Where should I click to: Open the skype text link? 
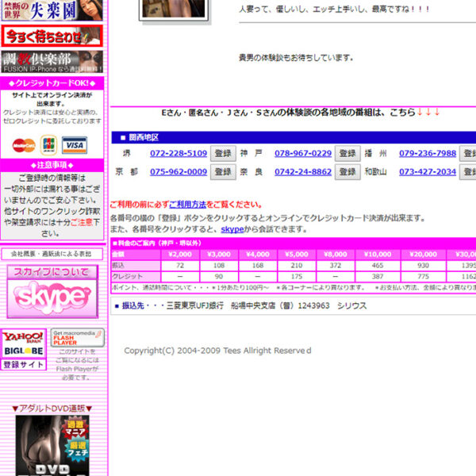click(x=232, y=229)
